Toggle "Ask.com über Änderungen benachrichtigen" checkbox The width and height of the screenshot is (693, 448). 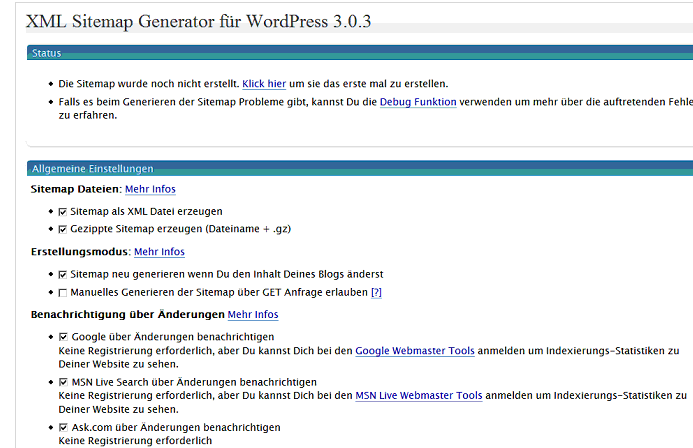[63, 428]
